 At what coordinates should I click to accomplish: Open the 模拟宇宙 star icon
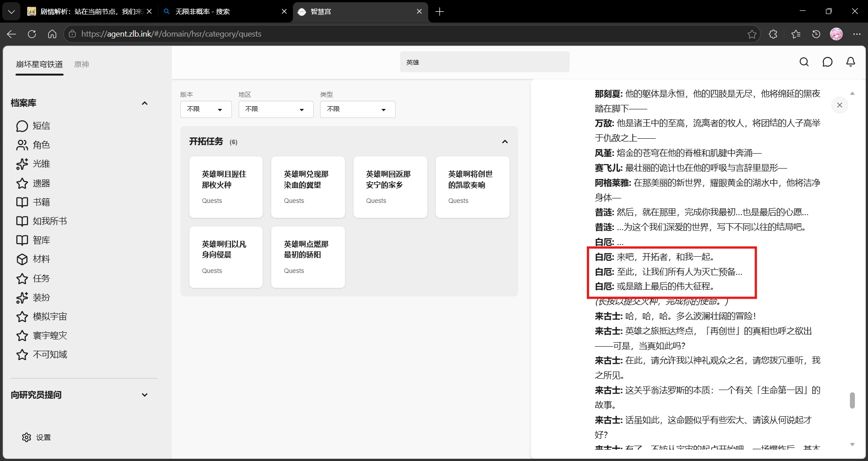pos(22,317)
